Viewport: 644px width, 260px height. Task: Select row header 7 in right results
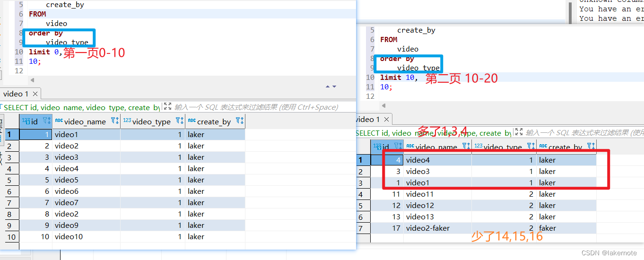point(363,228)
